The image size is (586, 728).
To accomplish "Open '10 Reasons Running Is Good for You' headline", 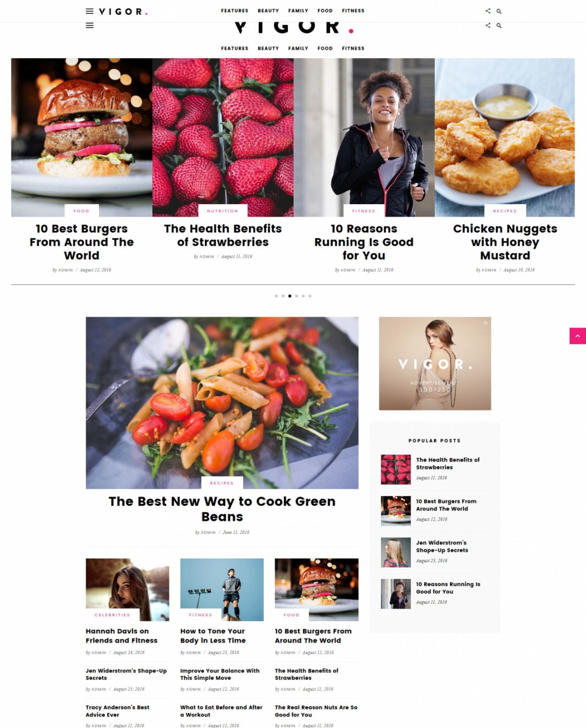I will coord(364,242).
